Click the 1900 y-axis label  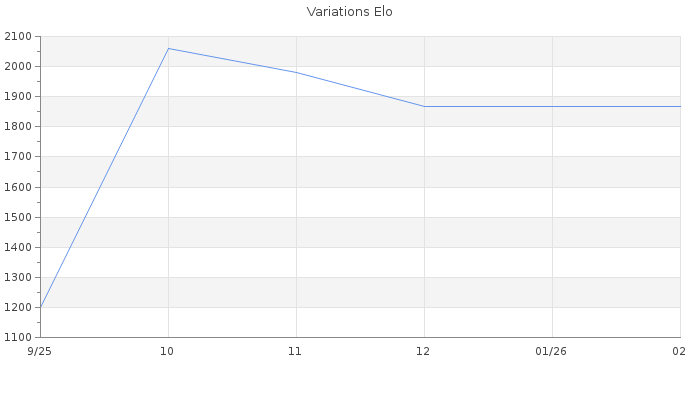point(17,97)
